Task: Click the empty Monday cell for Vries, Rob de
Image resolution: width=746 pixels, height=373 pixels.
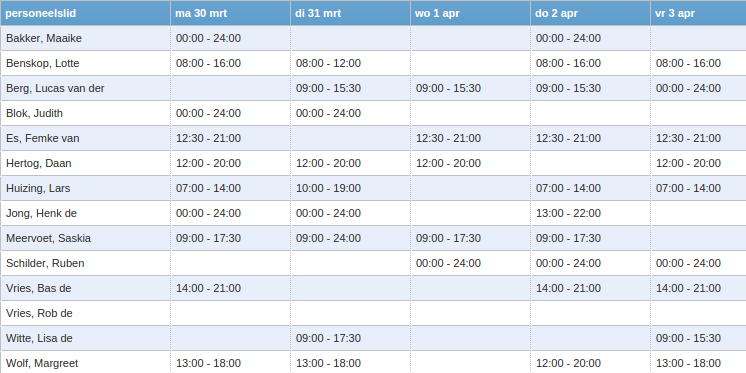Action: [231, 314]
